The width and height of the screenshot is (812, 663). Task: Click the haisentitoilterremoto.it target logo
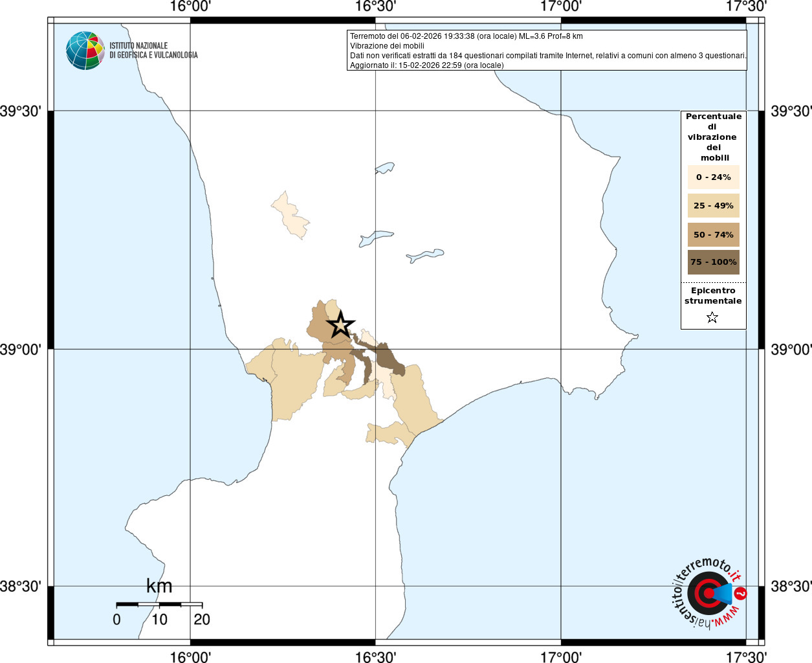coord(709,593)
